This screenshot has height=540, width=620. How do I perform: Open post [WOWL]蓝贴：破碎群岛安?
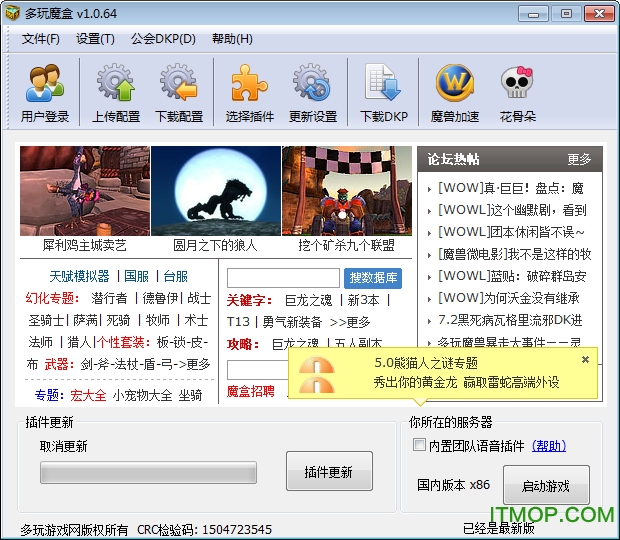512,276
